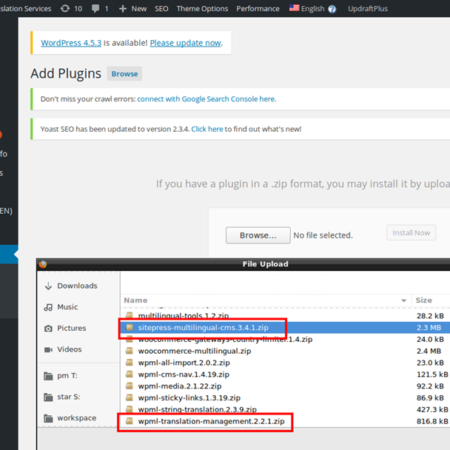Toggle sort arrow in Name column header
450x450 pixels.
click(x=404, y=300)
